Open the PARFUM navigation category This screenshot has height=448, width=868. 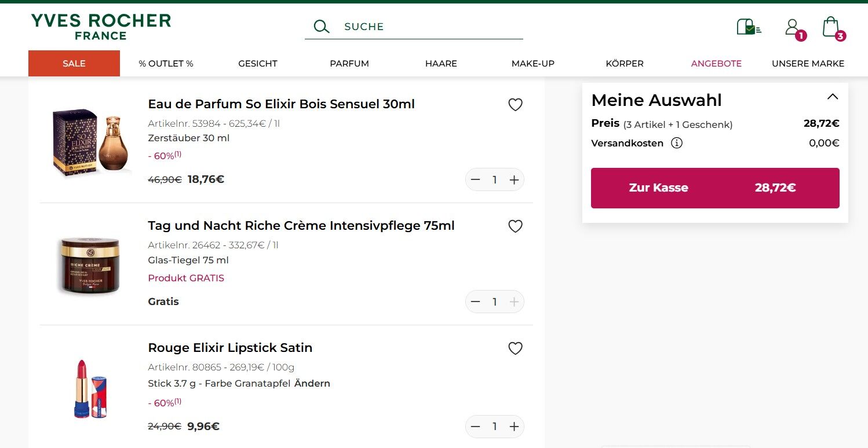pos(349,64)
